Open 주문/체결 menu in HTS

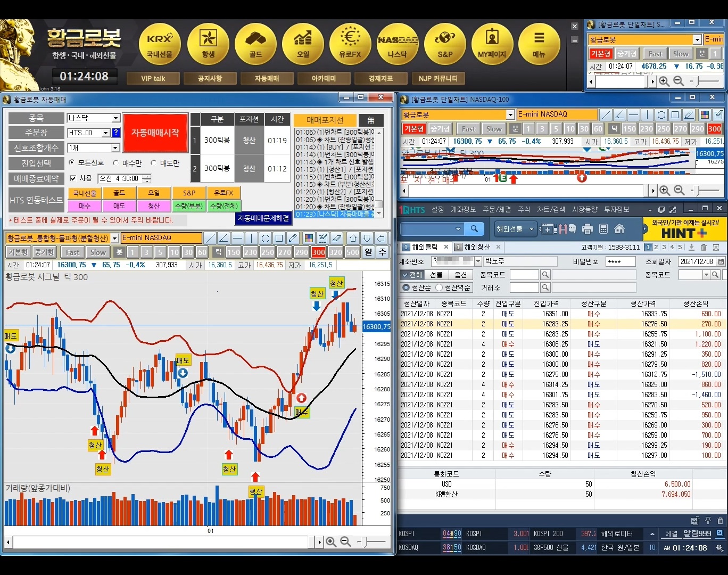[497, 210]
